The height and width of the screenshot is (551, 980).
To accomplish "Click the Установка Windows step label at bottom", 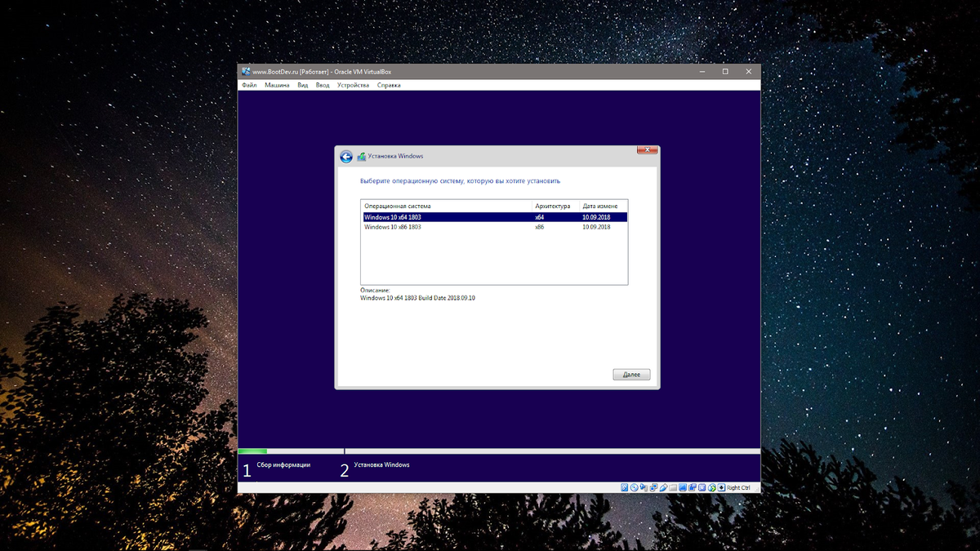I will [381, 465].
